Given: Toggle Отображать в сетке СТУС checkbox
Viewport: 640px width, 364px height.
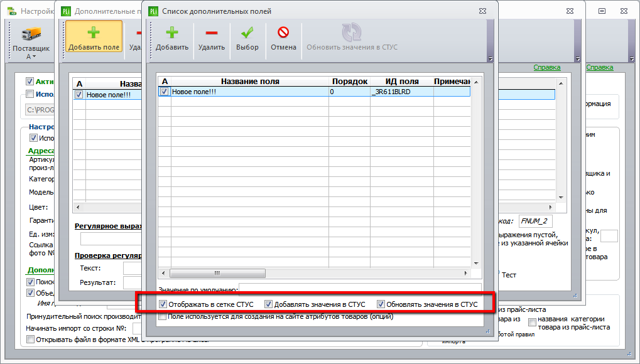Looking at the screenshot, I should pos(163,304).
